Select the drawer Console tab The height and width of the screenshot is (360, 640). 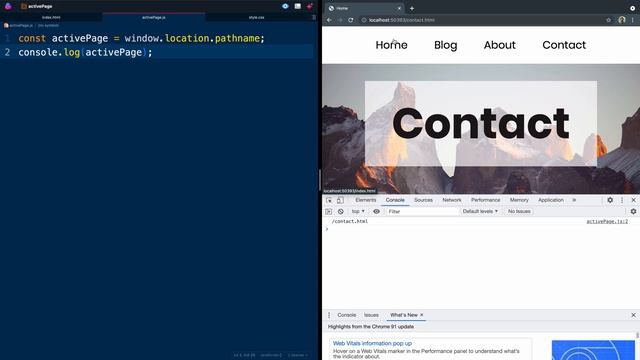[347, 315]
